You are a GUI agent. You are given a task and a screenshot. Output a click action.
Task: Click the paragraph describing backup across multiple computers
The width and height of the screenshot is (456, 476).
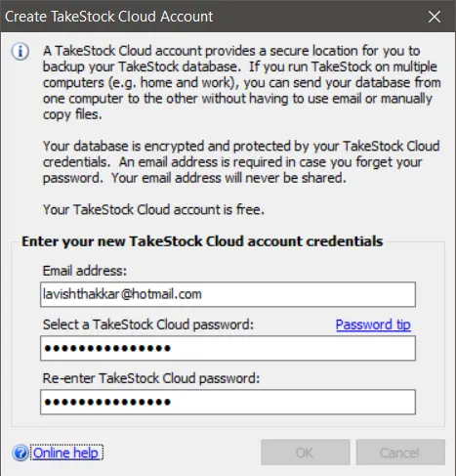242,82
